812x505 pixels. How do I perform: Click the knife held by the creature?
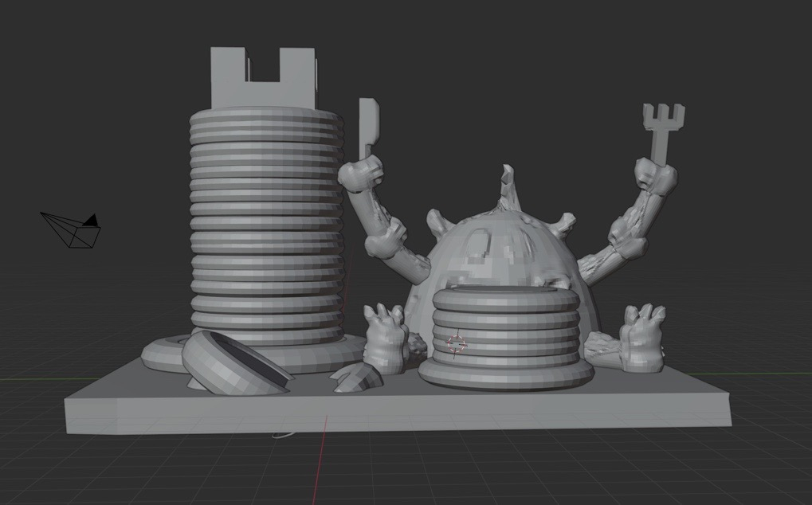pyautogui.click(x=369, y=127)
